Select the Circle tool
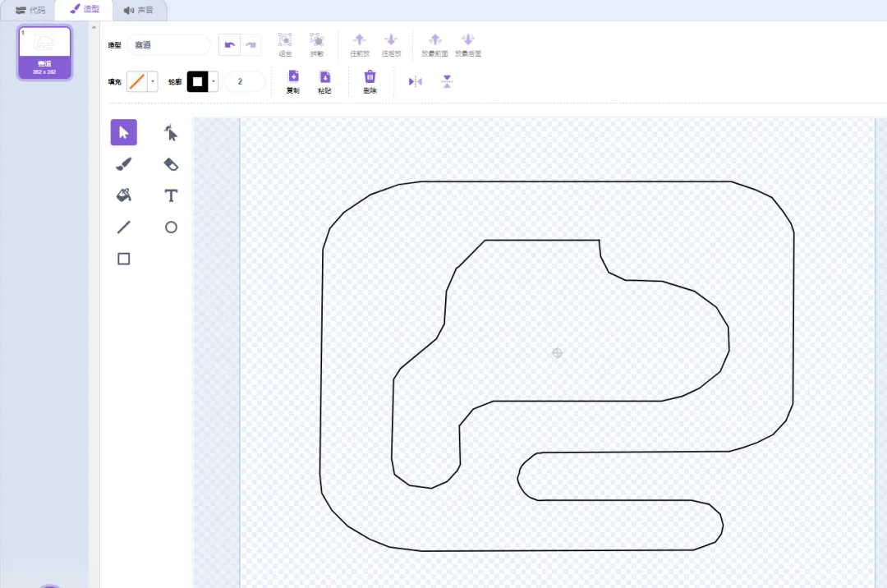Viewport: 887px width, 588px height. [171, 227]
